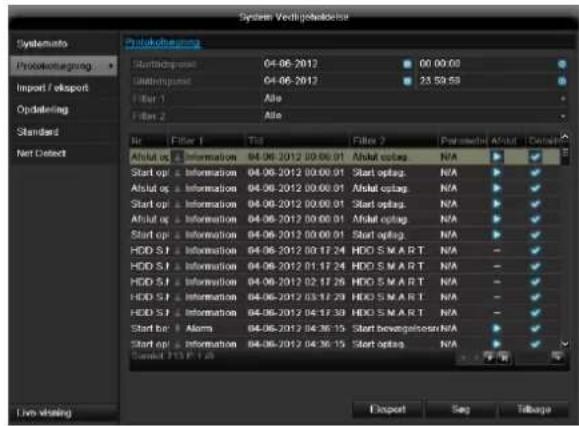Open Standard in the sidebar

pos(63,132)
